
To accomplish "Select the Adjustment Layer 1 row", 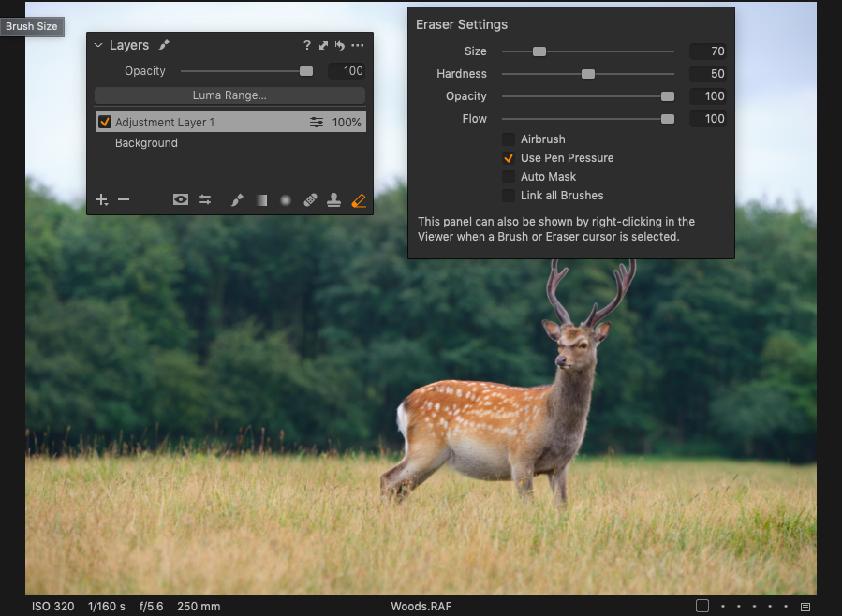I will pos(231,122).
